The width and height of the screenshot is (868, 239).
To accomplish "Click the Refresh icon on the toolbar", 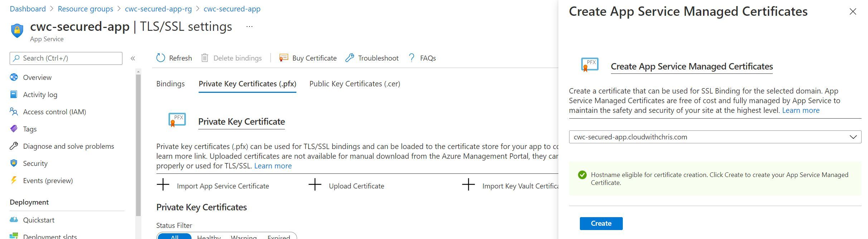I will (x=160, y=58).
